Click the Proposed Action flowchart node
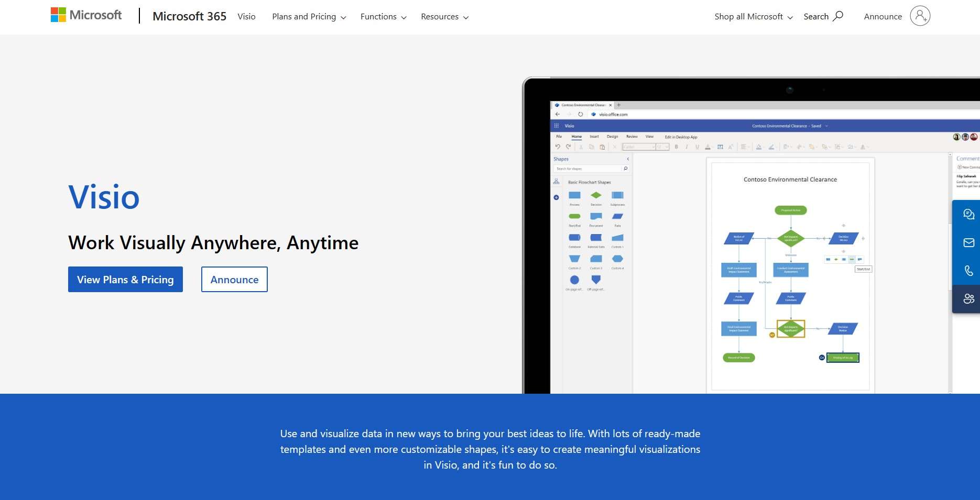 tap(790, 210)
